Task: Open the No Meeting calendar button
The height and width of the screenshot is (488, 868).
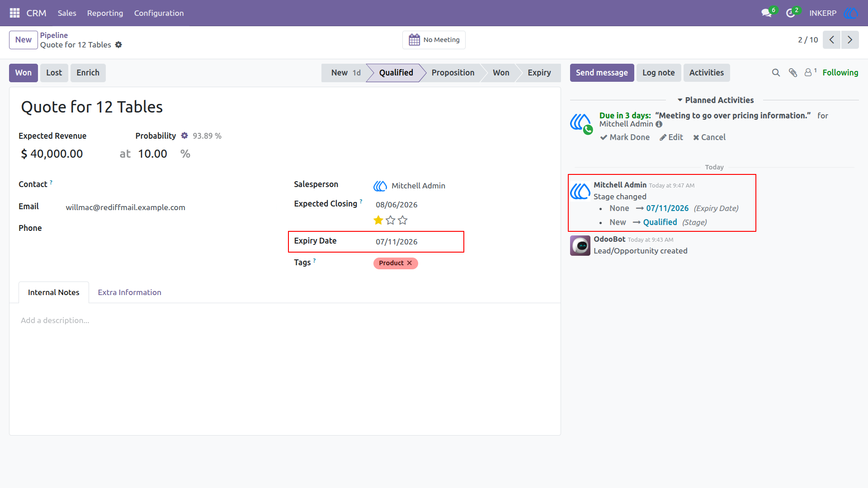Action: (434, 40)
